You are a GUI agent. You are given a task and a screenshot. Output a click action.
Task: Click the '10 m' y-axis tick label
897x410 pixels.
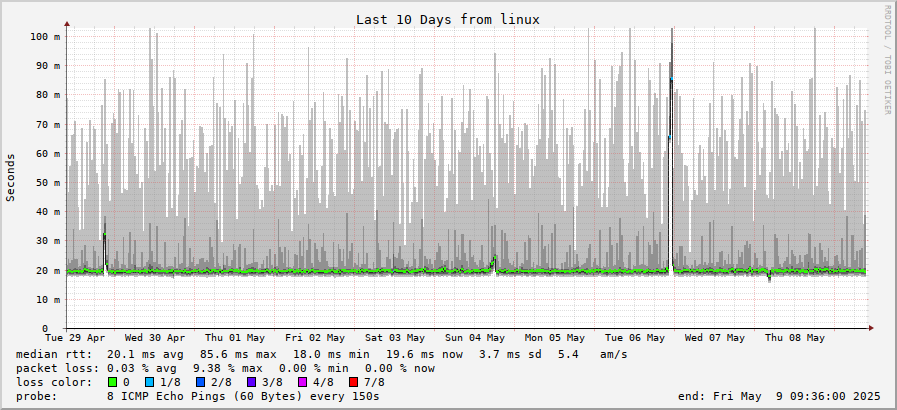pyautogui.click(x=48, y=300)
